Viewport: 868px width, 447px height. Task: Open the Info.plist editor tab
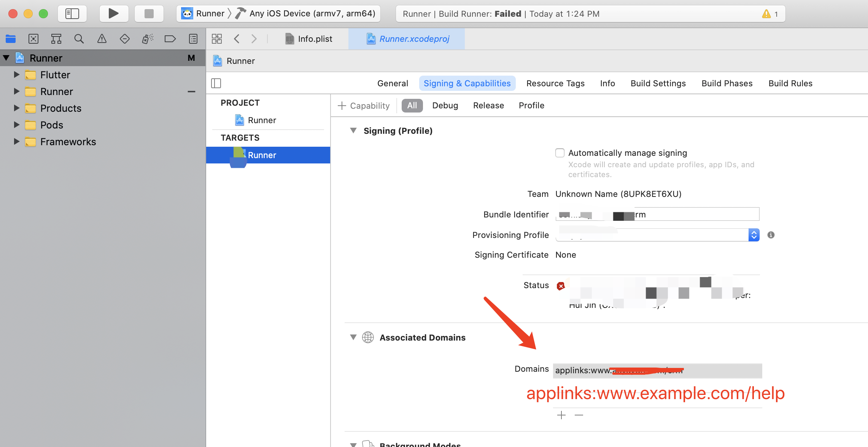[x=309, y=39]
